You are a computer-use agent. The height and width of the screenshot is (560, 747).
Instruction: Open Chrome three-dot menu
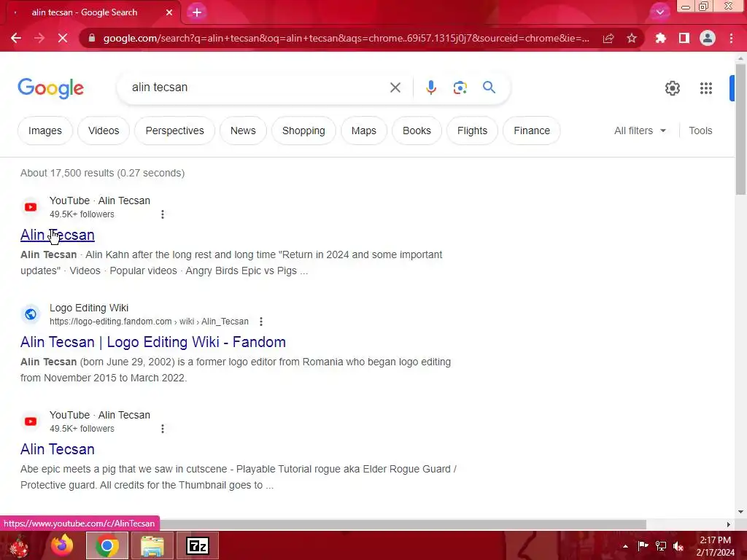(731, 38)
